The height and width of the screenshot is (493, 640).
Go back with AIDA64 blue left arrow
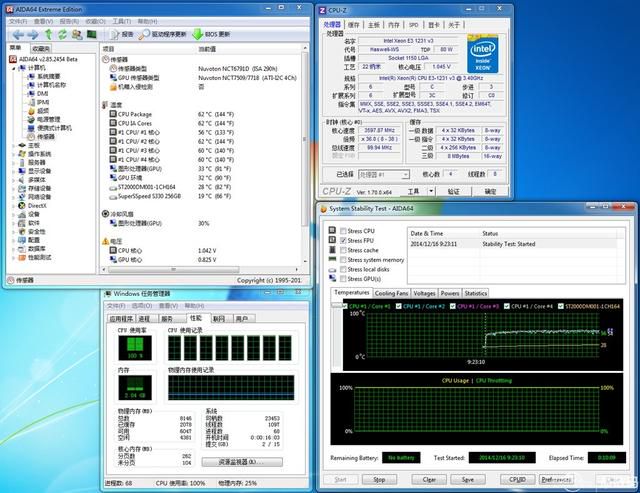[x=18, y=34]
